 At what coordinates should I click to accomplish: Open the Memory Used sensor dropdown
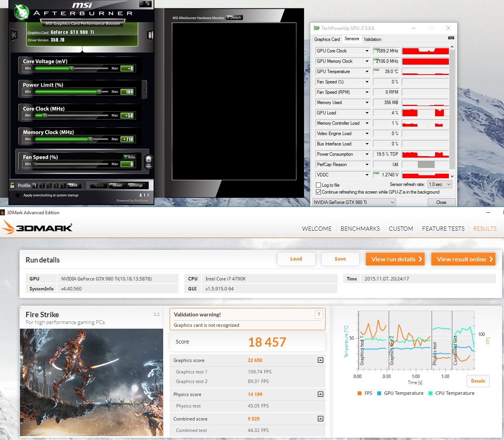[x=367, y=103]
